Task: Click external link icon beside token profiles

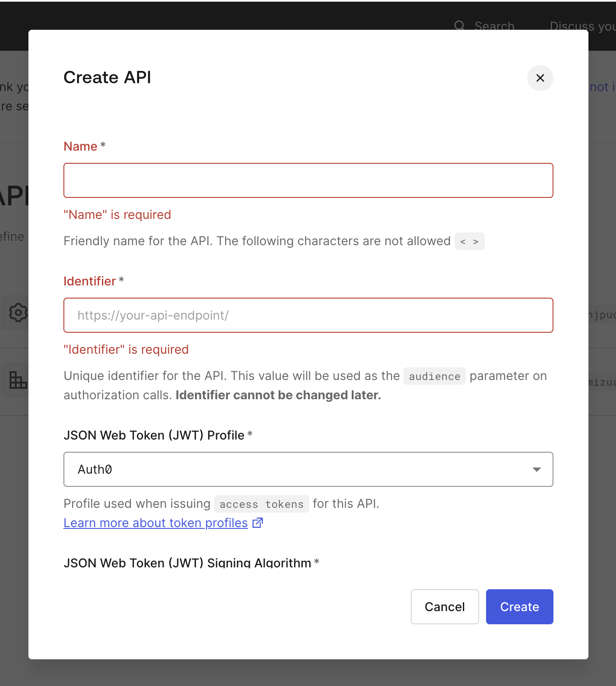Action: coord(258,523)
